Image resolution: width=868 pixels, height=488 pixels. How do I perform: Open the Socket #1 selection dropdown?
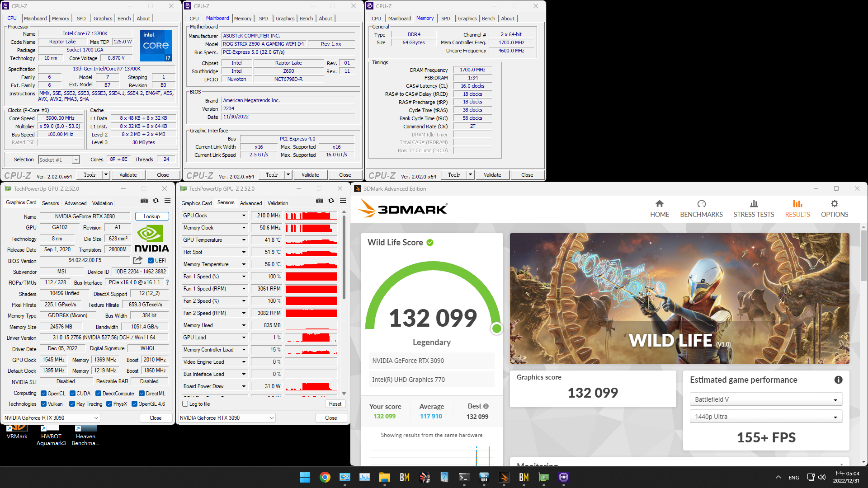click(x=59, y=160)
